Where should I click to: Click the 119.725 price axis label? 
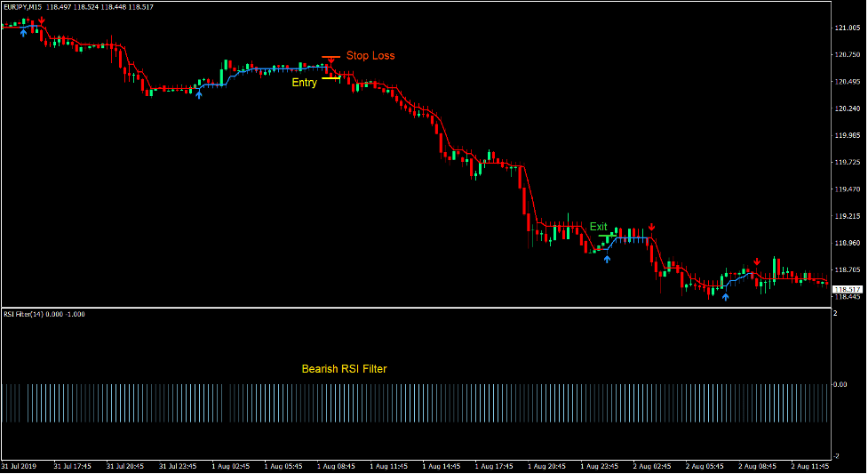pos(848,163)
